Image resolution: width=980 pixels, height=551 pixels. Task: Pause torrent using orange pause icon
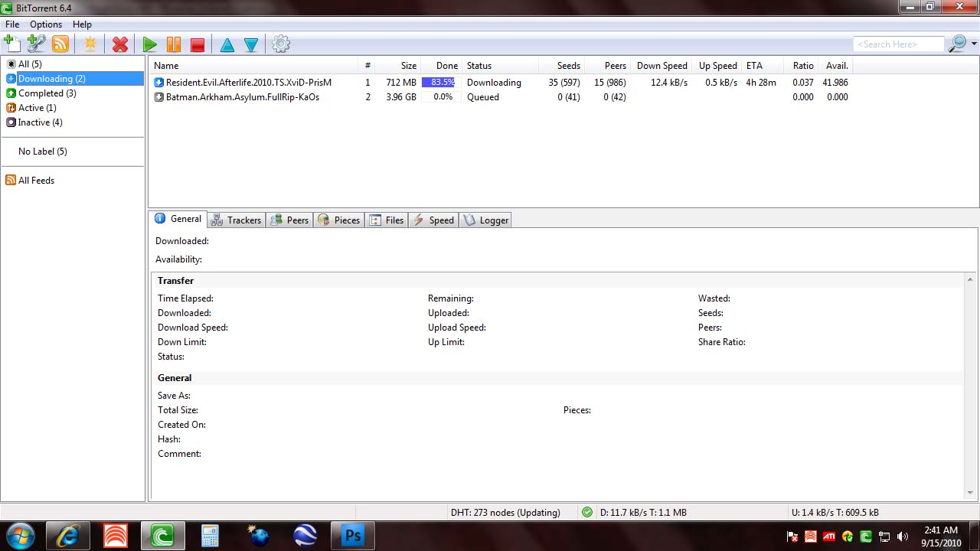coord(174,44)
